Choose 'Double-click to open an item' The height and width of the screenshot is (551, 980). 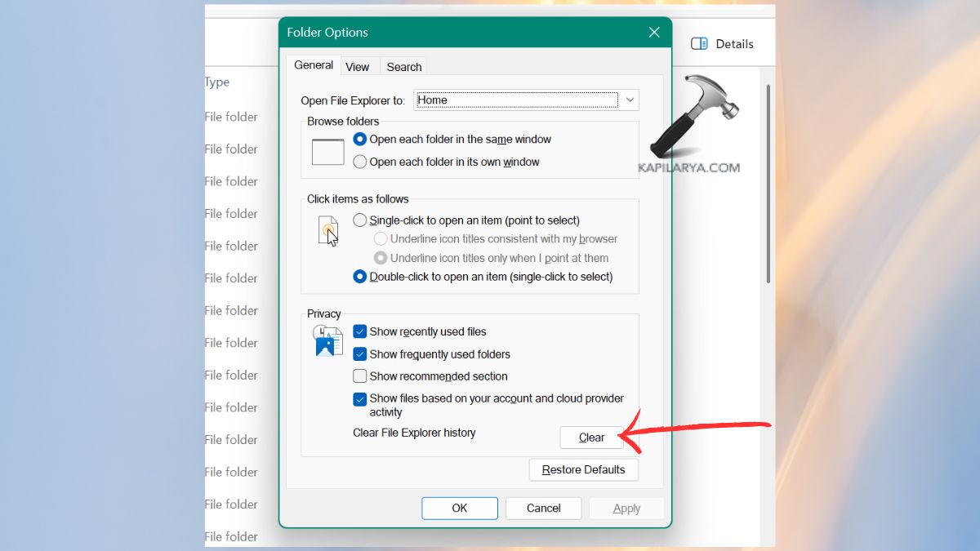point(359,277)
